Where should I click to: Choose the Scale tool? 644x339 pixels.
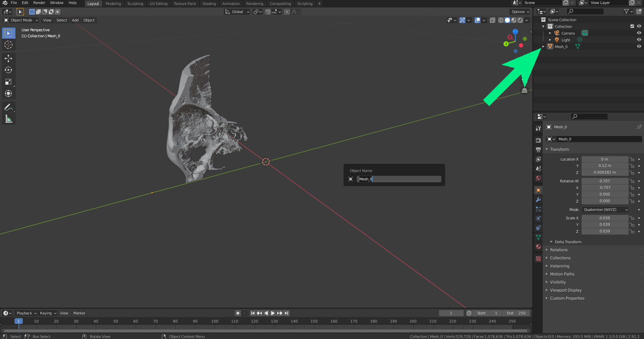(x=8, y=82)
